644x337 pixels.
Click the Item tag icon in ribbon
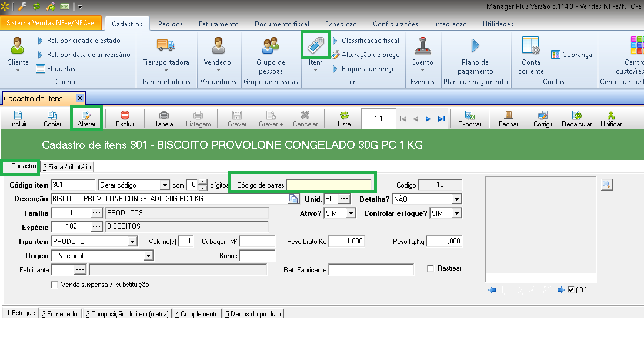315,46
